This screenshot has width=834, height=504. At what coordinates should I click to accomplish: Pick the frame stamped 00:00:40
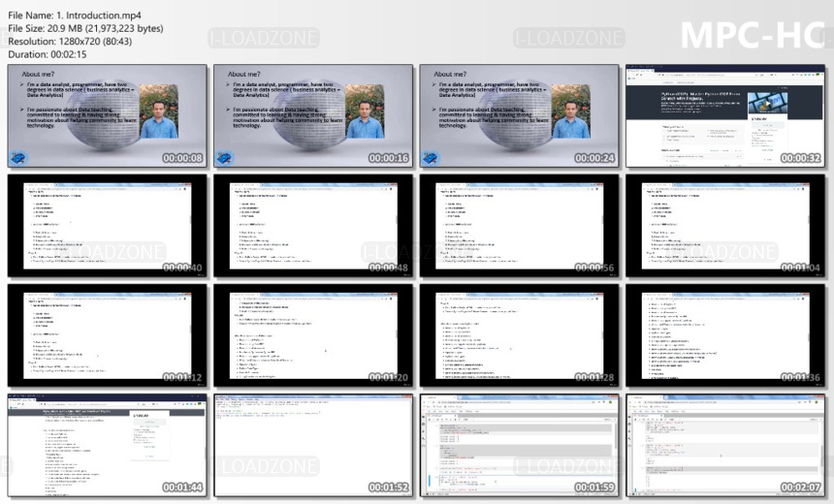pyautogui.click(x=107, y=226)
